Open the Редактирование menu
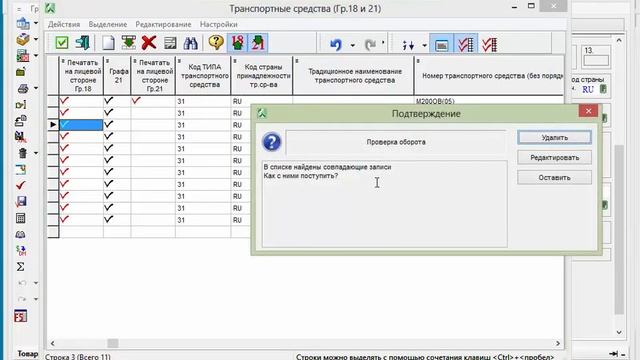 [x=163, y=24]
